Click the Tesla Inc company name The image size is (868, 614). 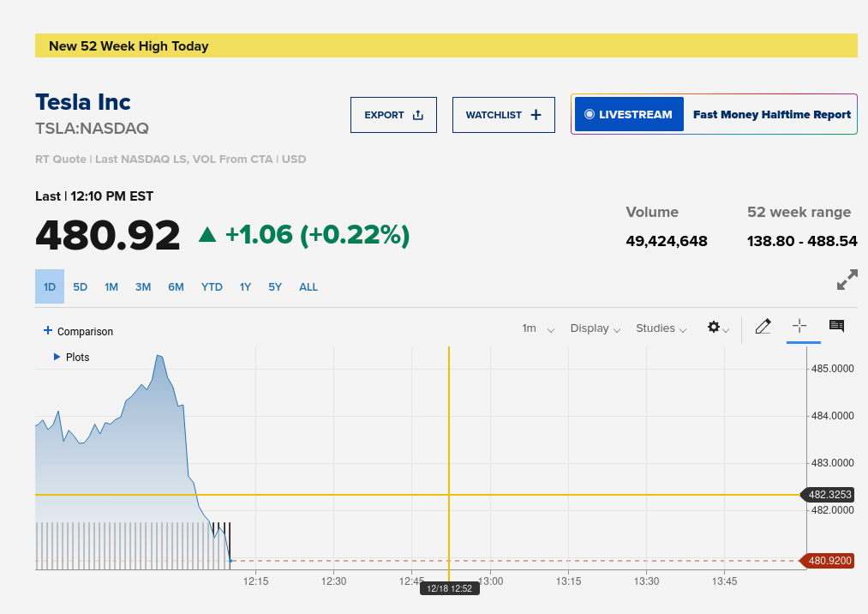click(x=83, y=102)
